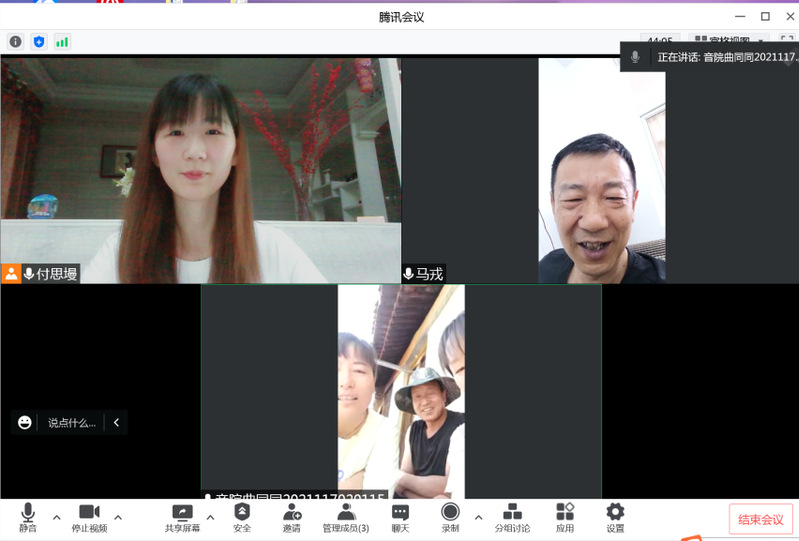Minimize the 腾讯会议 window
The width and height of the screenshot is (799, 541).
(x=740, y=16)
